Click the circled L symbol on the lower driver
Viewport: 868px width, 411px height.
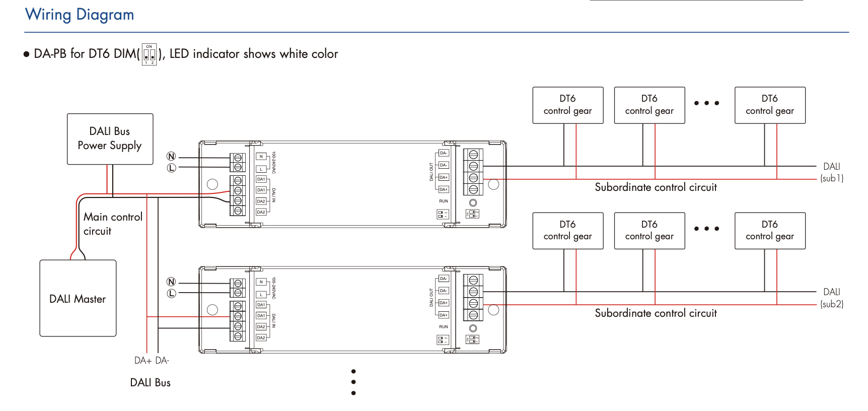[171, 293]
